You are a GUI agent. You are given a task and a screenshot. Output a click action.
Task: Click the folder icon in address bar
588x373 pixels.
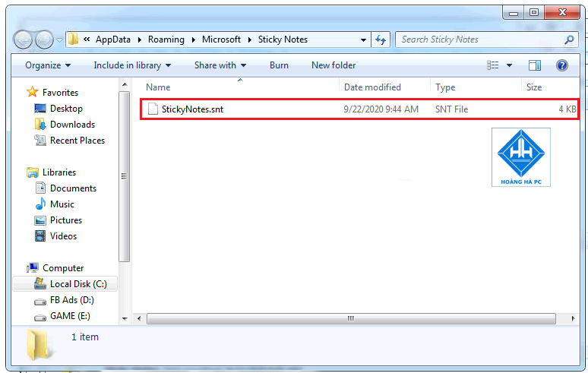pos(74,39)
